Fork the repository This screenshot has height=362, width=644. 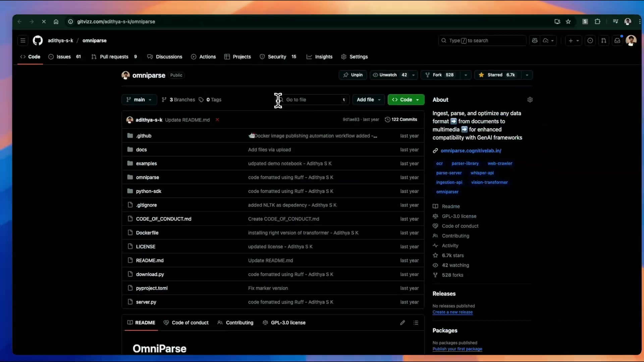[440, 75]
